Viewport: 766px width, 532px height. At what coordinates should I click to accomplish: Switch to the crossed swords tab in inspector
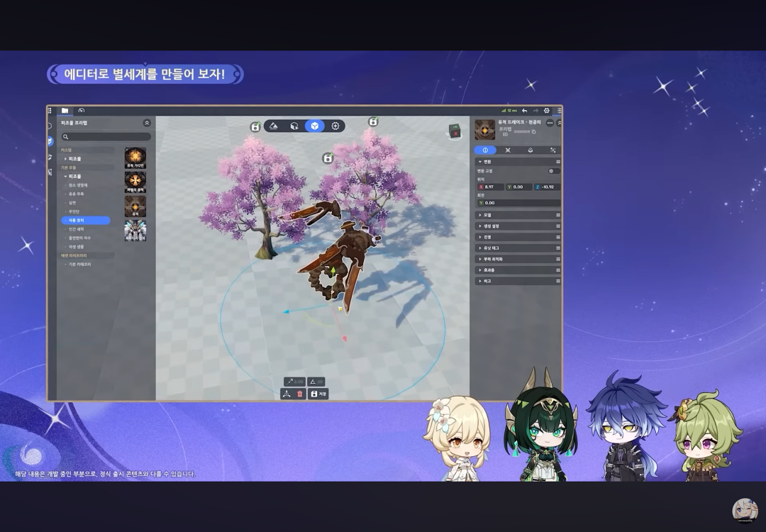[508, 150]
